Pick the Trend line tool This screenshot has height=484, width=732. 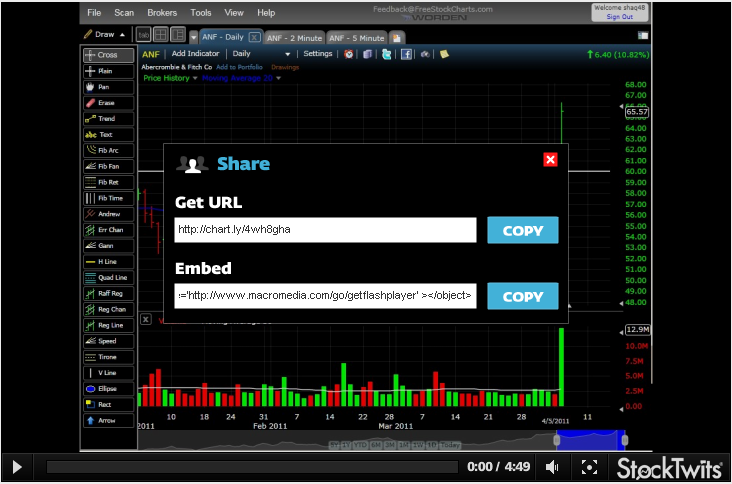coord(109,119)
